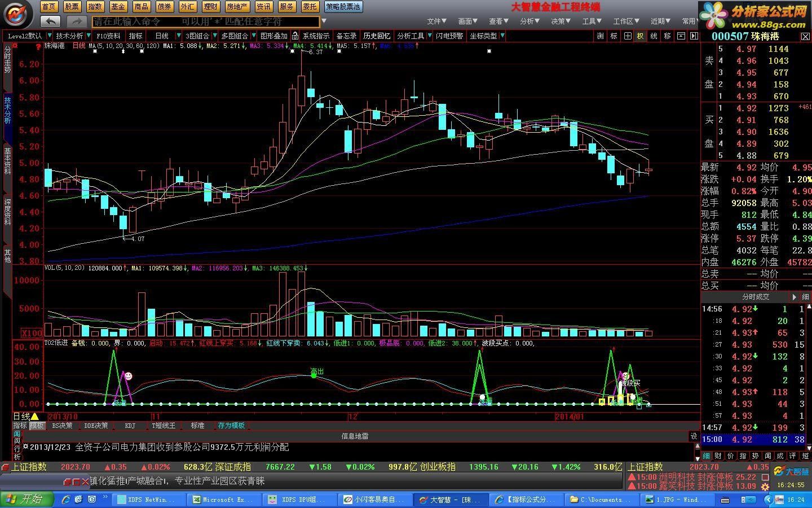Screen dimensions: 812x508
Task: Open the 查看 menu
Action: coord(498,21)
